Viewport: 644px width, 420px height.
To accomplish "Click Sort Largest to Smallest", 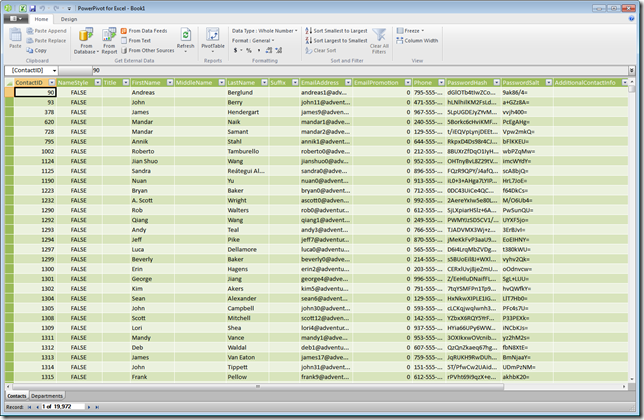I will coord(334,40).
